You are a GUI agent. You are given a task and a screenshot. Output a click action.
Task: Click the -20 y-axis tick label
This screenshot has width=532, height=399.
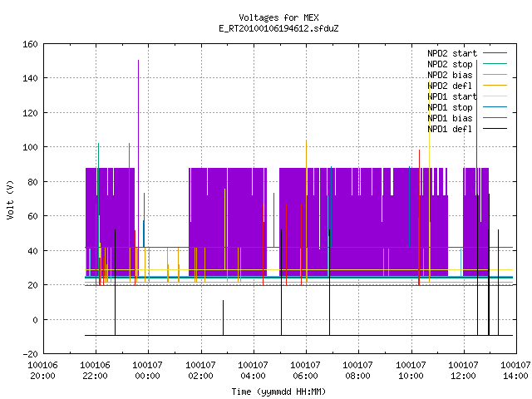(x=30, y=354)
